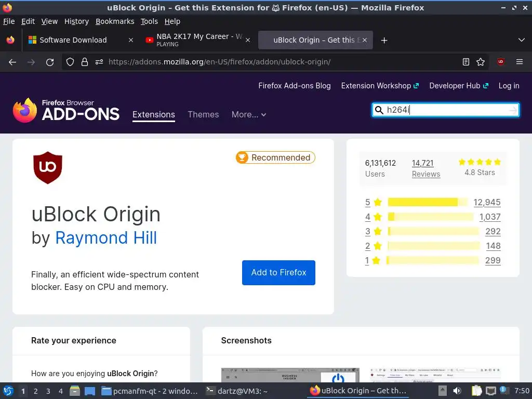The image size is (532, 399).
Task: Click the Firefox Browser ADD-ONS logo
Action: [66, 110]
